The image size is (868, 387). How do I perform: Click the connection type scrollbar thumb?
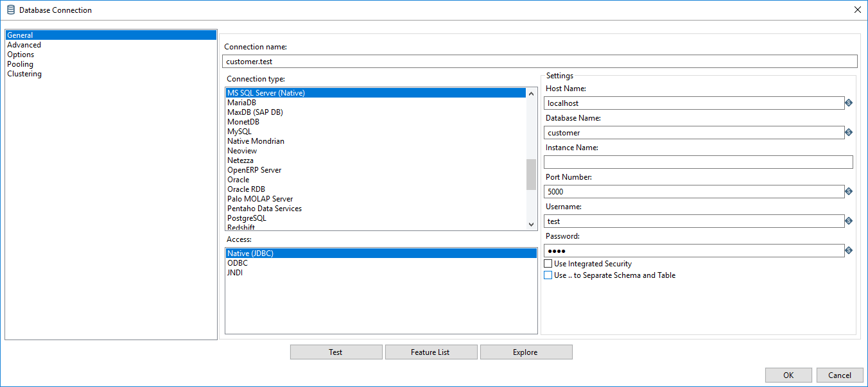click(x=531, y=175)
